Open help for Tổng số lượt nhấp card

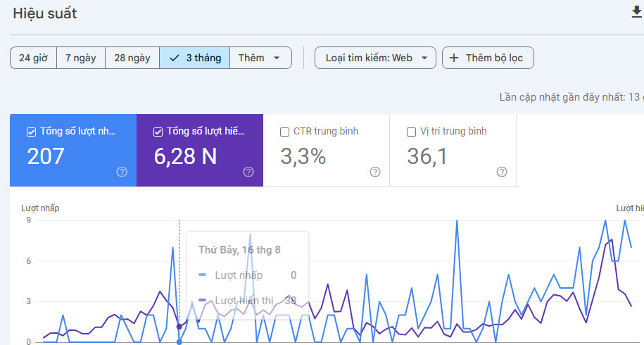click(x=122, y=172)
